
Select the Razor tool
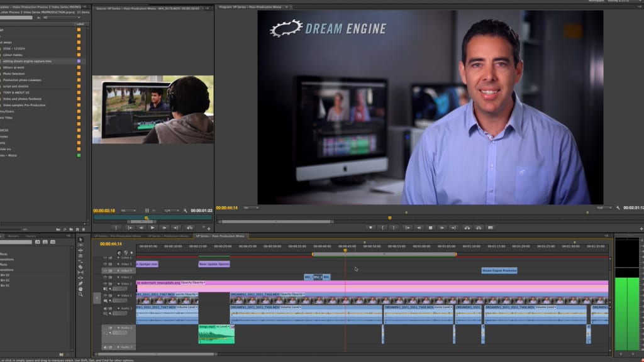[80, 266]
